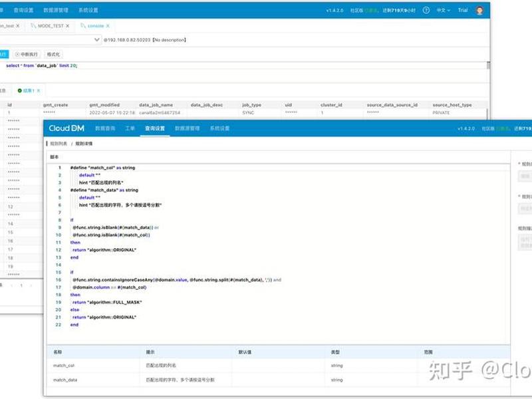Close the MODE_TEST tab

click(68, 26)
